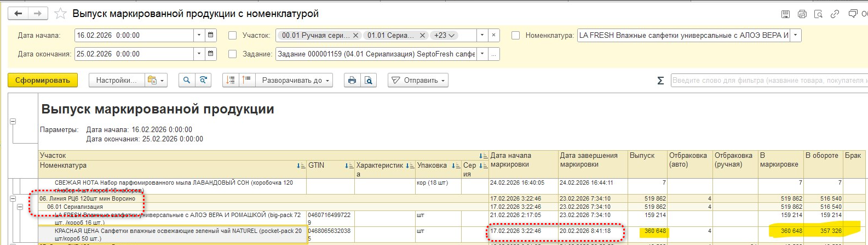Open the Отправить menu

(418, 80)
